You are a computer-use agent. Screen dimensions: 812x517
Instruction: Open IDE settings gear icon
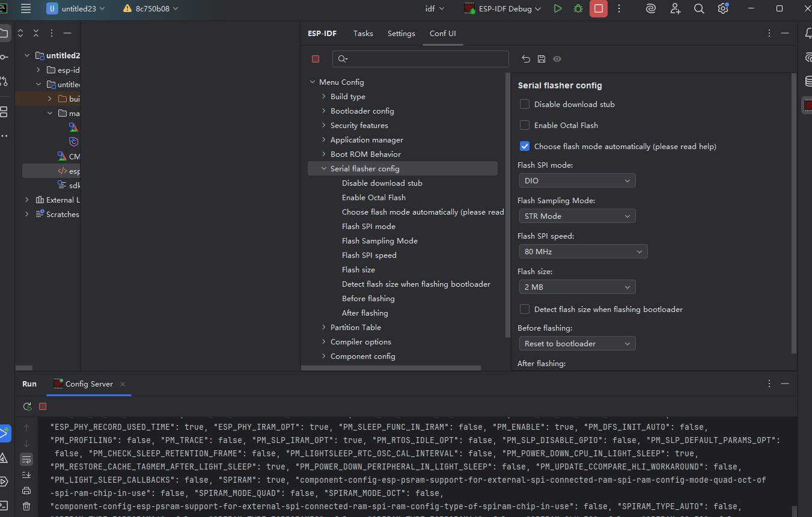[x=723, y=8]
